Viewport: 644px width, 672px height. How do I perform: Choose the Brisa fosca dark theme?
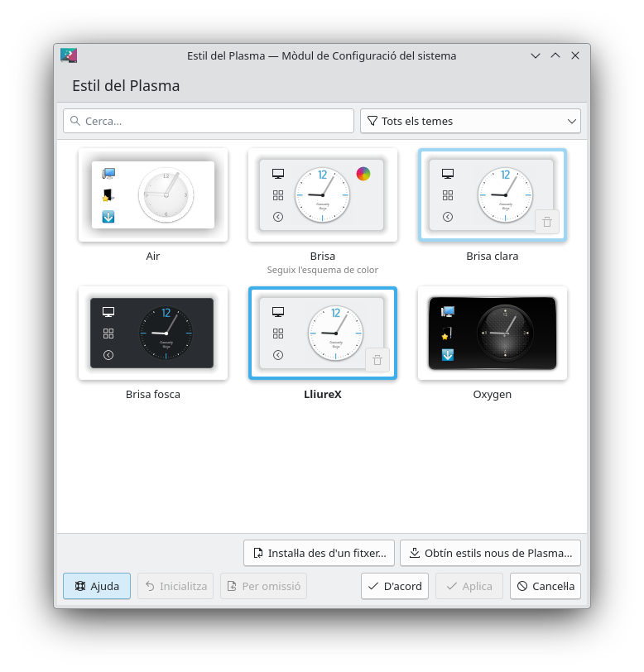[153, 333]
